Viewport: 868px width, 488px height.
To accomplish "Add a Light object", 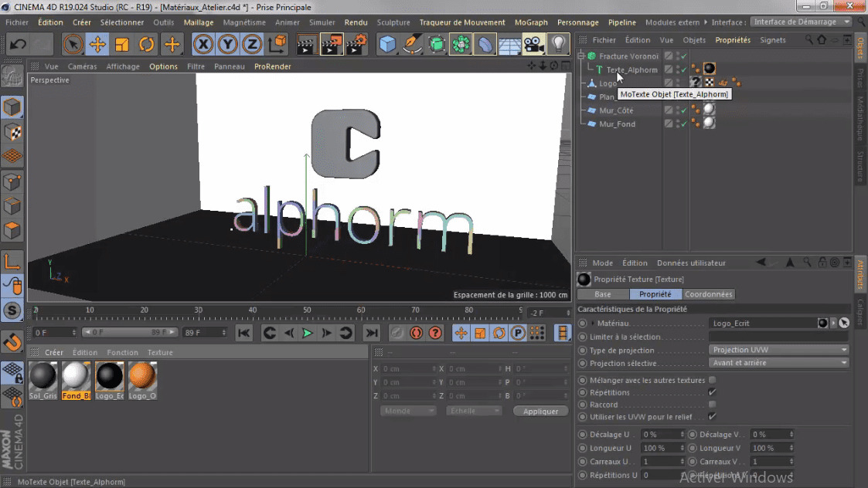I will tap(558, 44).
